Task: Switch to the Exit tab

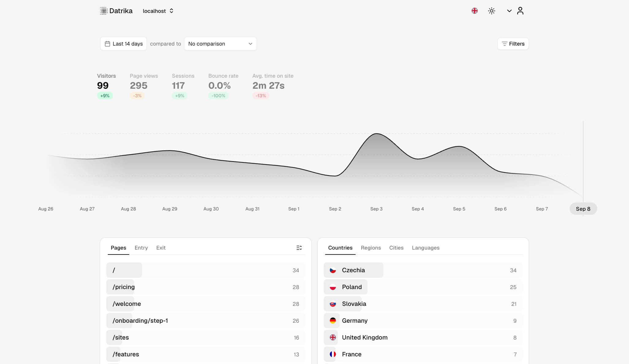Action: tap(161, 248)
